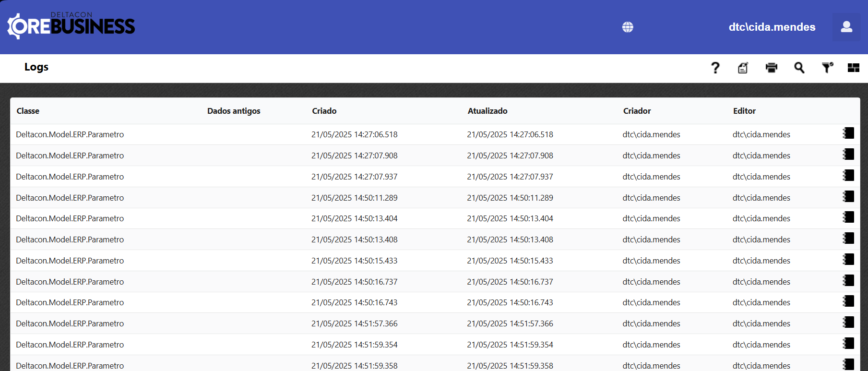Click the Deltacon CoreBusiness logo
The height and width of the screenshot is (371, 868).
click(x=71, y=26)
